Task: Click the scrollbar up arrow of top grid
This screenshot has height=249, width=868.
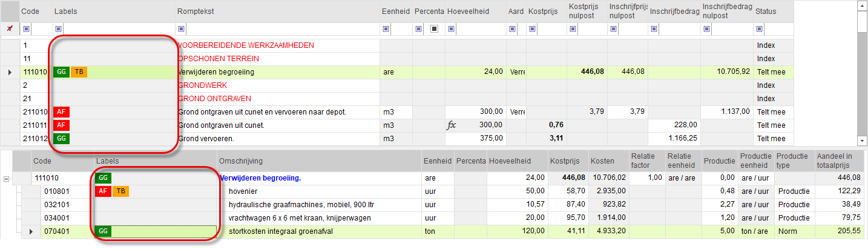Action: pyautogui.click(x=863, y=6)
